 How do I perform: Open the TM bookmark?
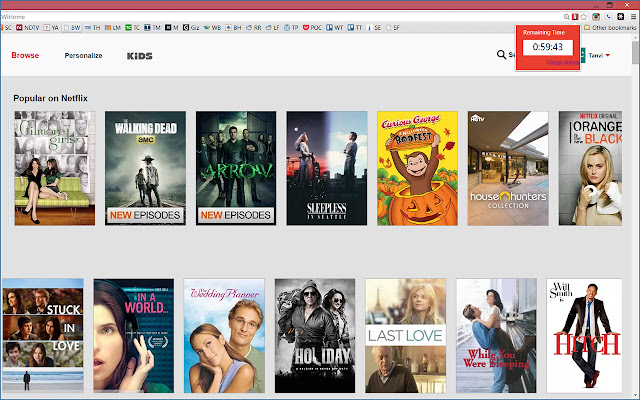(x=153, y=28)
